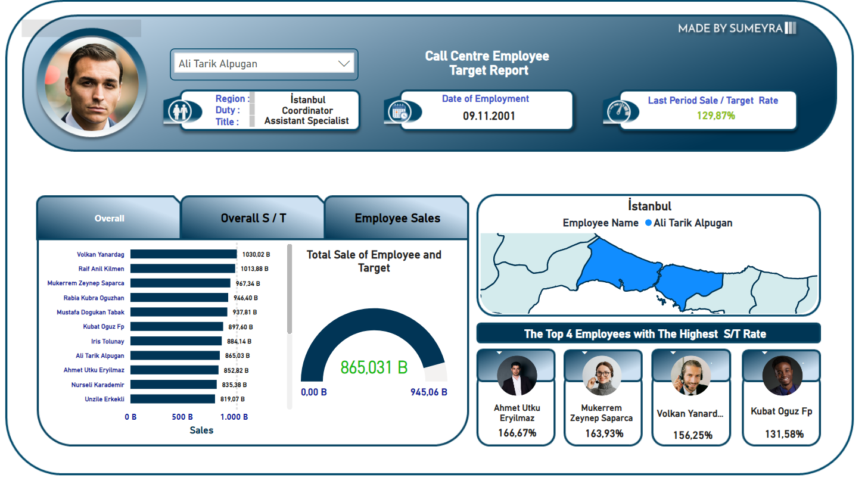Switch to the Overall tab

pos(109,218)
